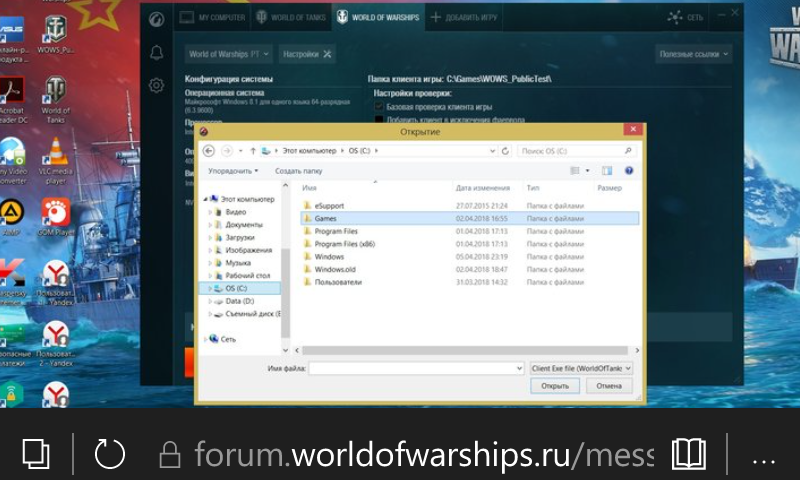This screenshot has width=800, height=480.
Task: Change the view layout icon
Action: (x=575, y=171)
